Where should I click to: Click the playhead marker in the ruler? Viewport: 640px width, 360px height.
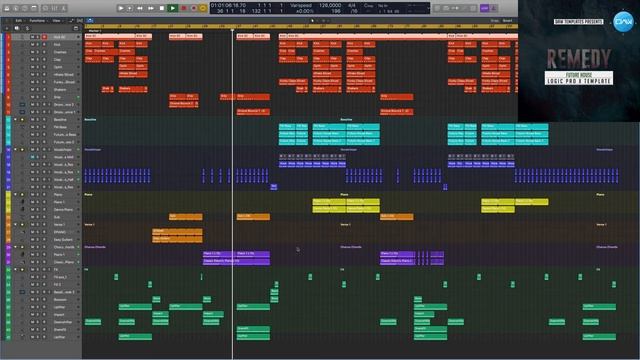point(233,30)
